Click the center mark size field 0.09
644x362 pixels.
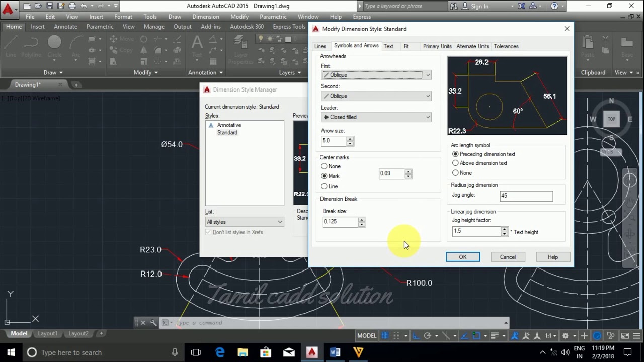(392, 174)
